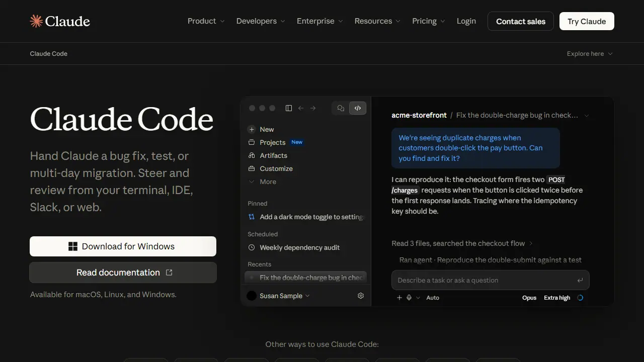This screenshot has width=644, height=362.
Task: Go back with the left arrow
Action: 301,108
